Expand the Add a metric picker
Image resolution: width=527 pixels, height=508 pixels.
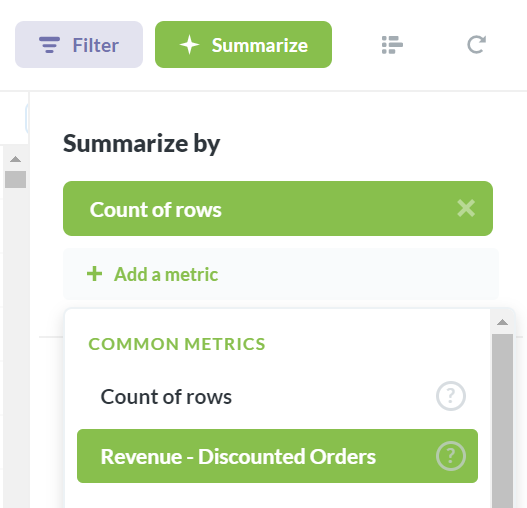[x=281, y=274]
